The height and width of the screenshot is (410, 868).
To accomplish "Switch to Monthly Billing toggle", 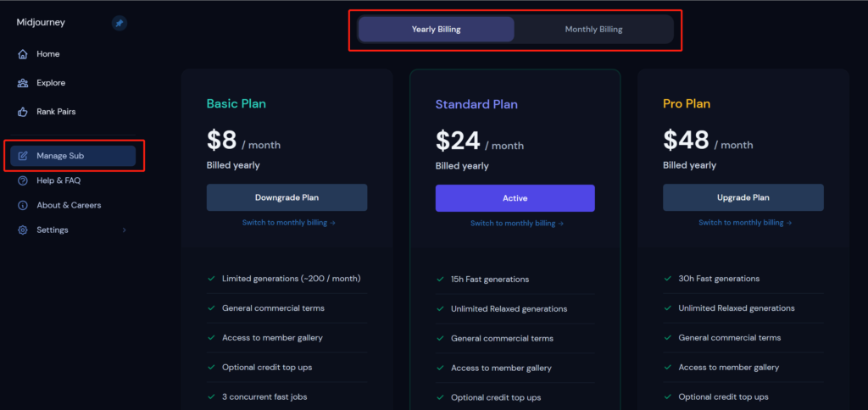I will point(593,30).
